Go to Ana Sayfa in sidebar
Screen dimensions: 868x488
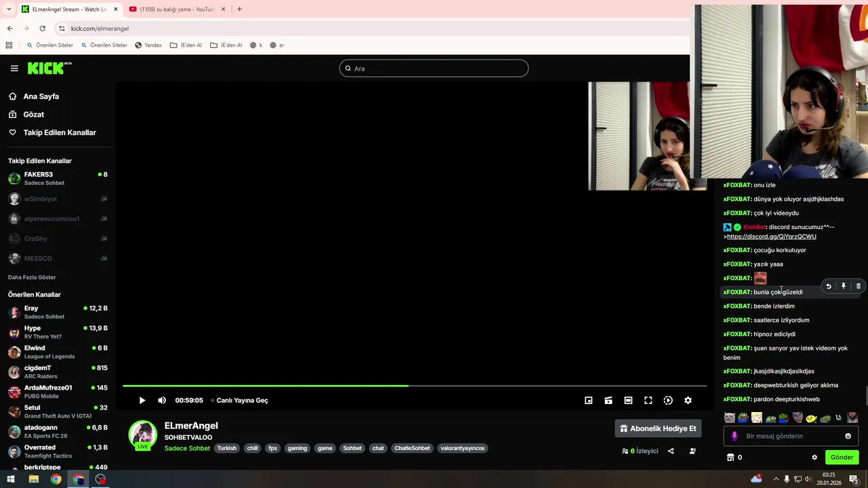pos(41,96)
